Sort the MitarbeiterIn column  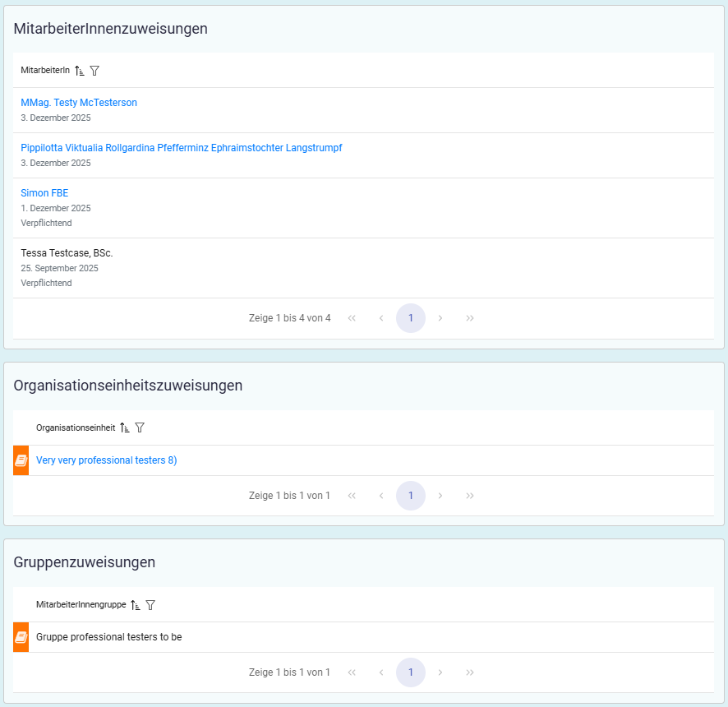(80, 71)
